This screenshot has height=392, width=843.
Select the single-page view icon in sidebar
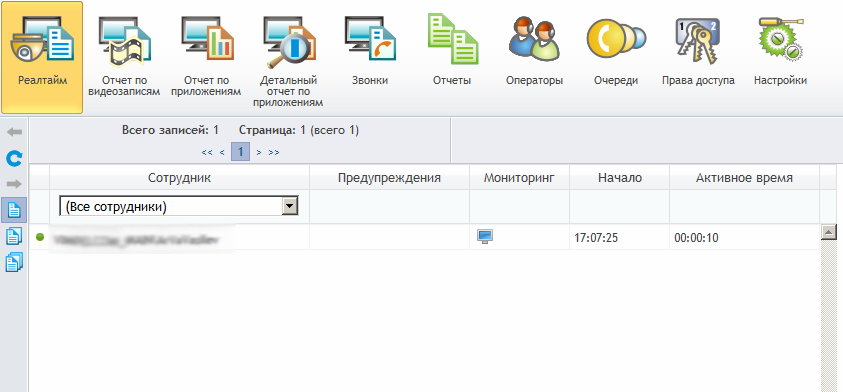14,210
